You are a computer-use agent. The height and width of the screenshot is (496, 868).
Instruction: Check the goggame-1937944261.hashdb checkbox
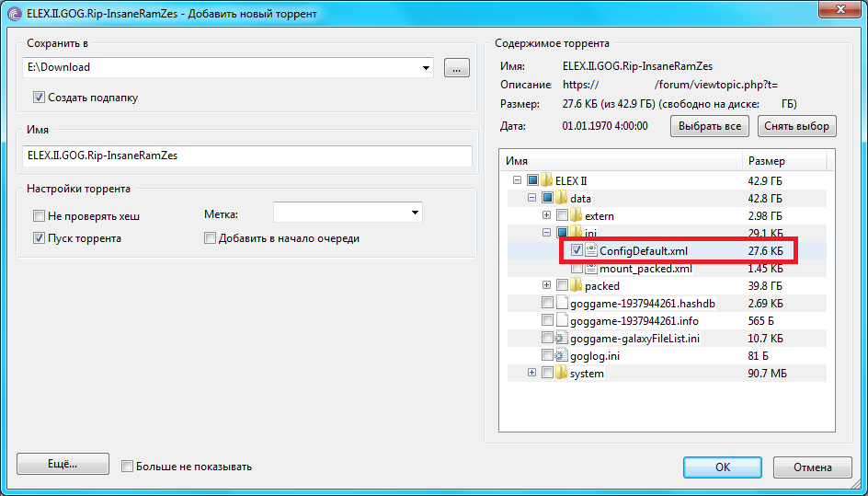547,303
